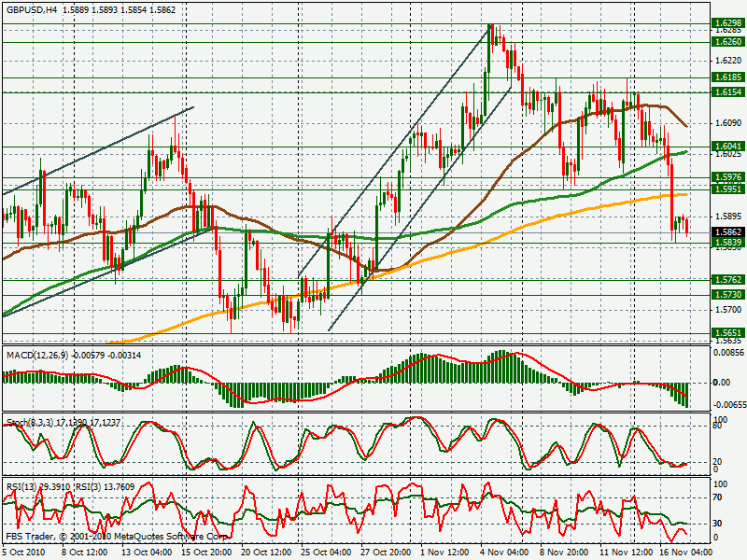
Task: Select the 1.6260 price level label
Action: coord(728,42)
